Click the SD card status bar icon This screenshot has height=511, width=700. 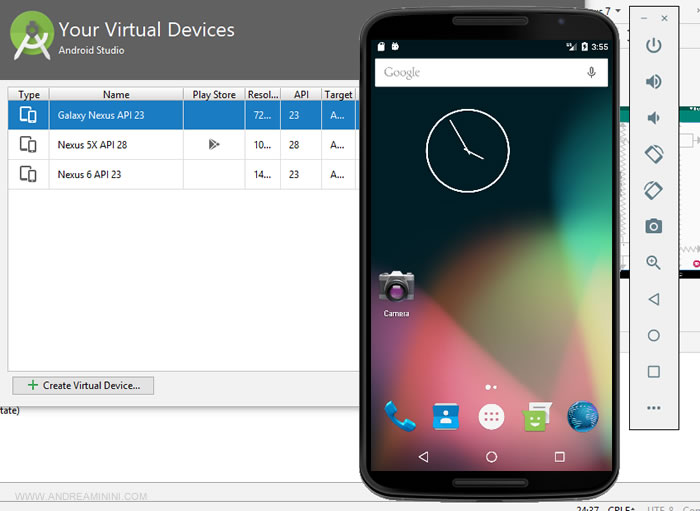pyautogui.click(x=381, y=46)
